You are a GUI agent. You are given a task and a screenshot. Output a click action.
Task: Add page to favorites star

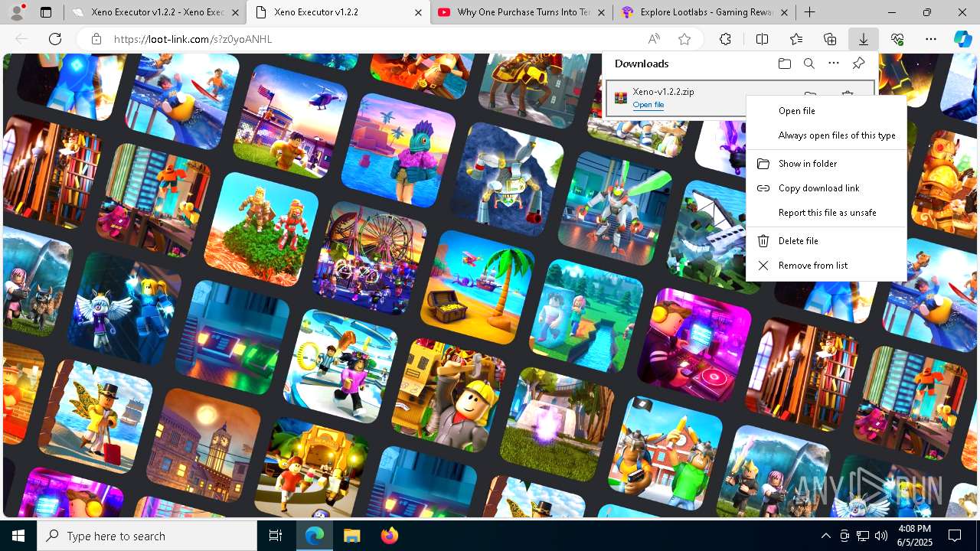pos(684,39)
